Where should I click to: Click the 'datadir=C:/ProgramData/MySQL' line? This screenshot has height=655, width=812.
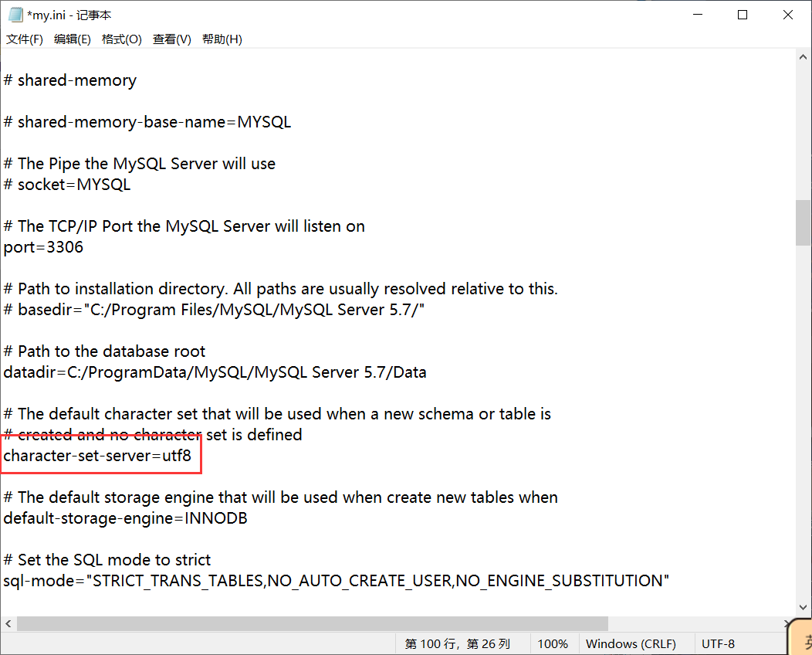tap(215, 372)
